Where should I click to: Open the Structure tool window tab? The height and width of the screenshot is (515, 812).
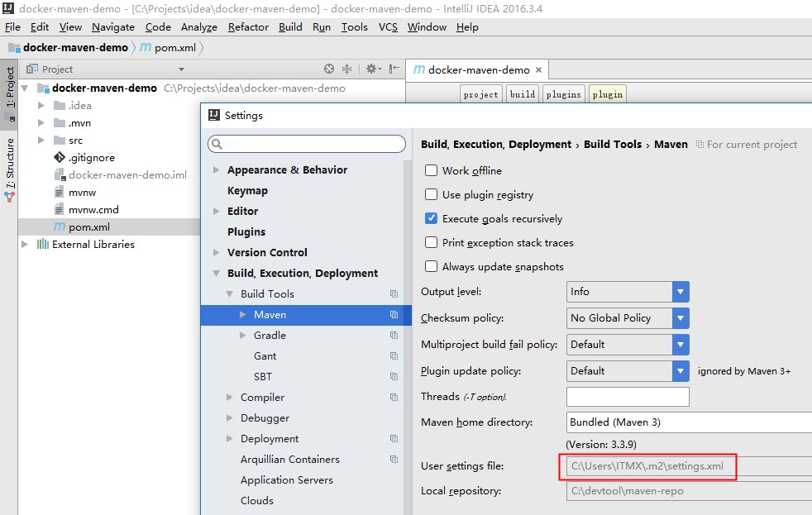click(x=10, y=165)
